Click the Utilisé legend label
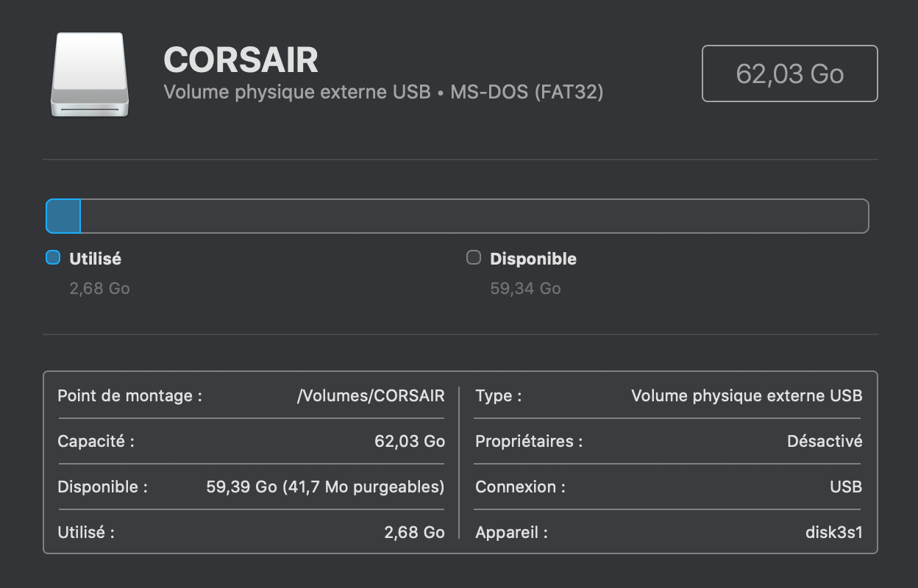Screen dimensions: 918x588 click(x=95, y=259)
